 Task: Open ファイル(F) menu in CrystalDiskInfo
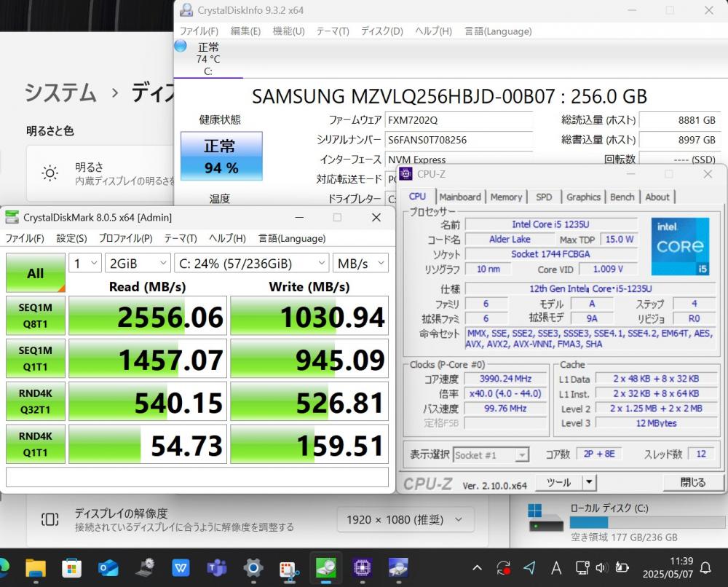[x=199, y=31]
